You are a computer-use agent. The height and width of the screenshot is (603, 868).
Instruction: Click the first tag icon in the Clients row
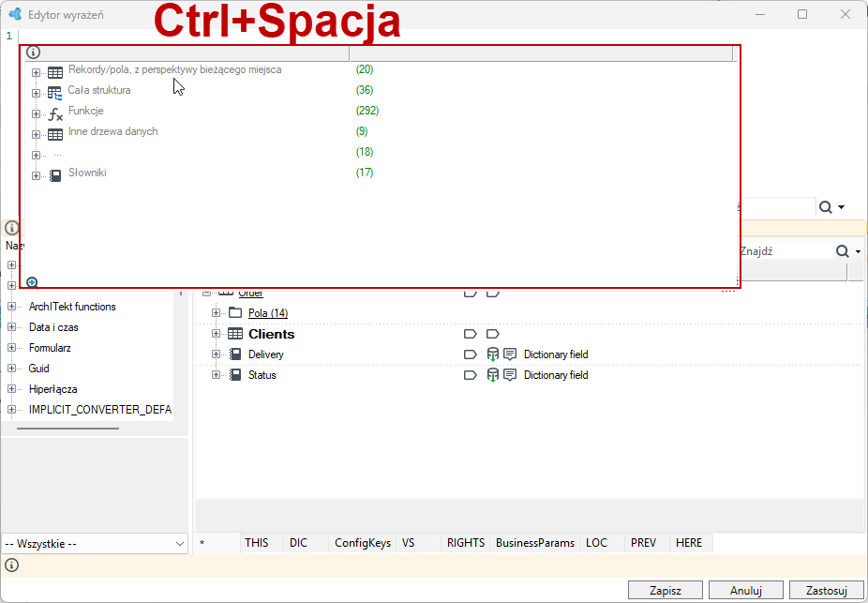click(470, 334)
